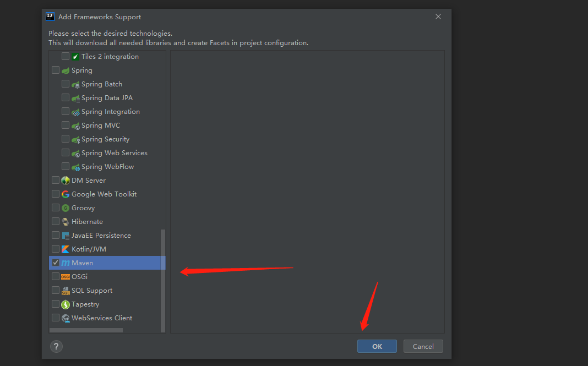Confirm with the OK button
588x366 pixels.
pyautogui.click(x=377, y=347)
